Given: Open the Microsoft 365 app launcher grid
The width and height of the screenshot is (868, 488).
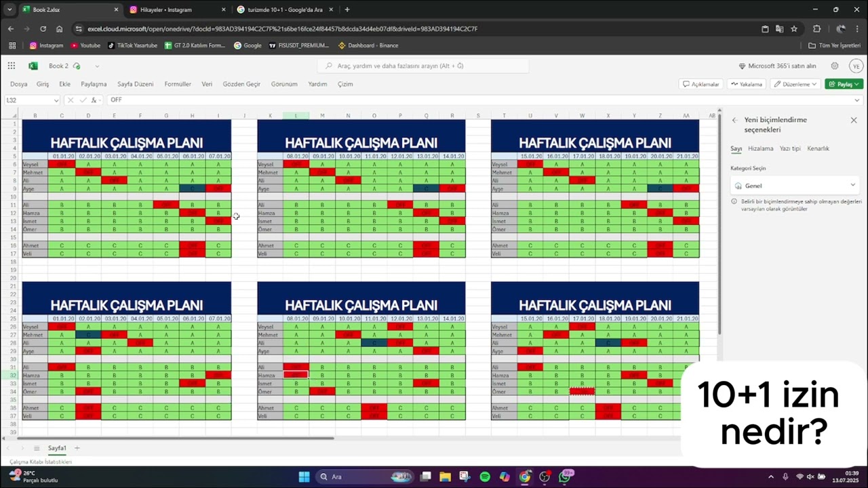Looking at the screenshot, I should coord(12,66).
